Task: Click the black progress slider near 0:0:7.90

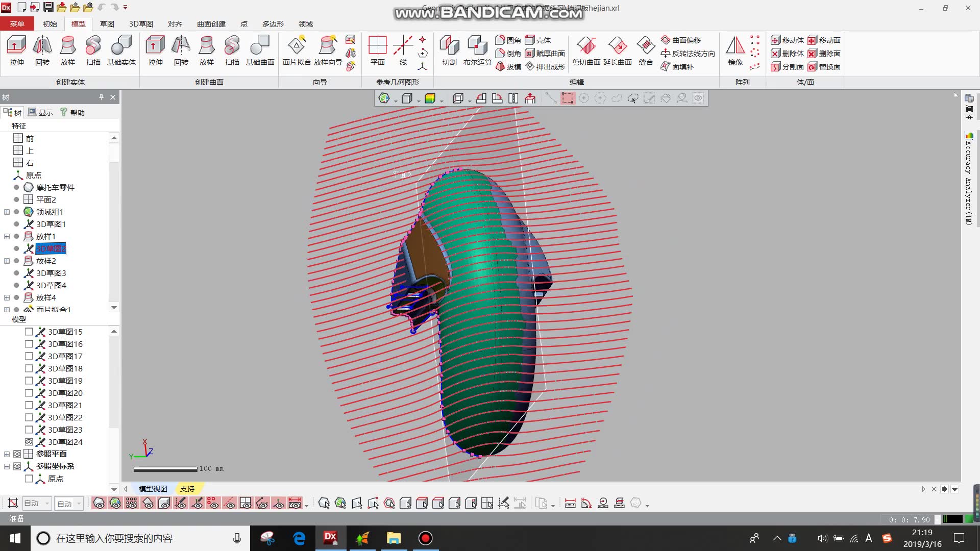Action: click(x=952, y=519)
